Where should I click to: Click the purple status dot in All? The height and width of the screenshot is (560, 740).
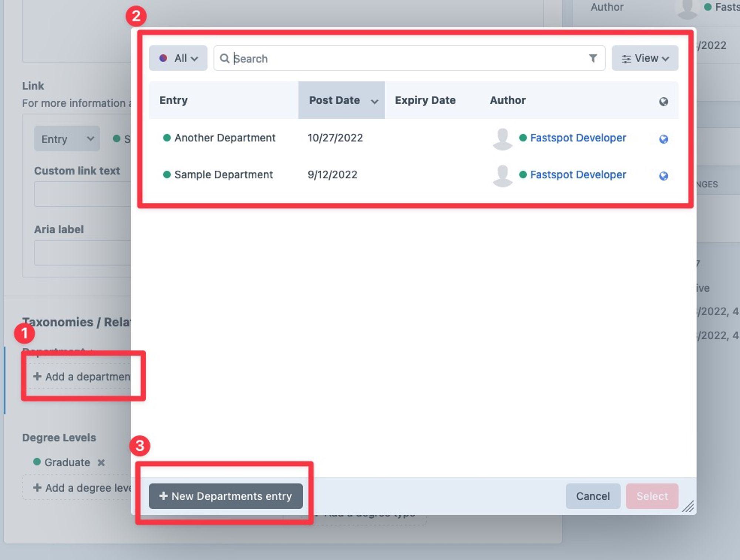click(x=163, y=58)
